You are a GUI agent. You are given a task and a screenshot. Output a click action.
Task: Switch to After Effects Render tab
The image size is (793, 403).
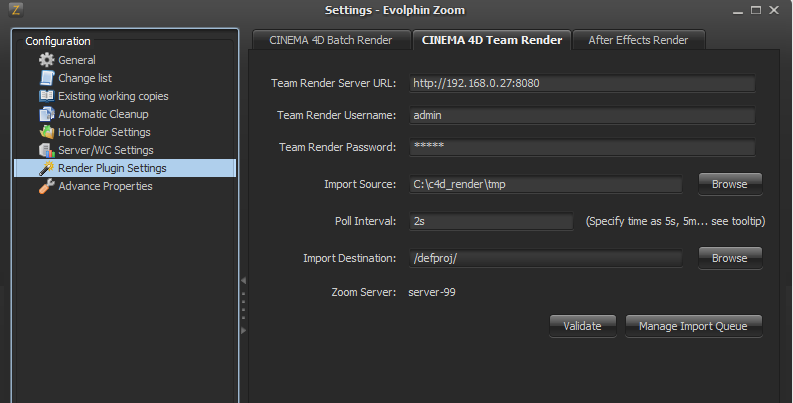click(638, 40)
